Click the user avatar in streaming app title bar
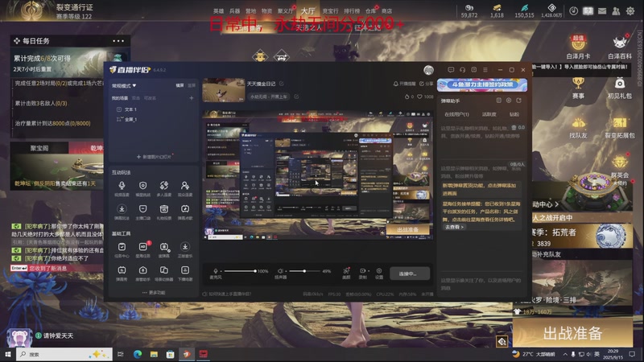The image size is (644, 362). coord(428,70)
